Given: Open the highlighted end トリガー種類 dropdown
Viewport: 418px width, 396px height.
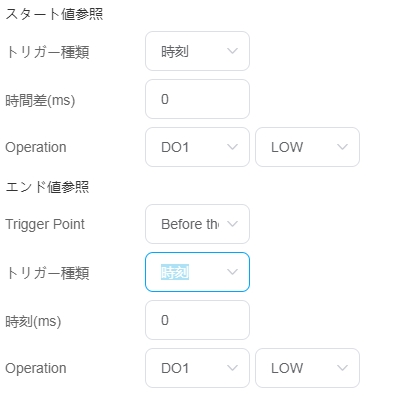Looking at the screenshot, I should tap(197, 272).
